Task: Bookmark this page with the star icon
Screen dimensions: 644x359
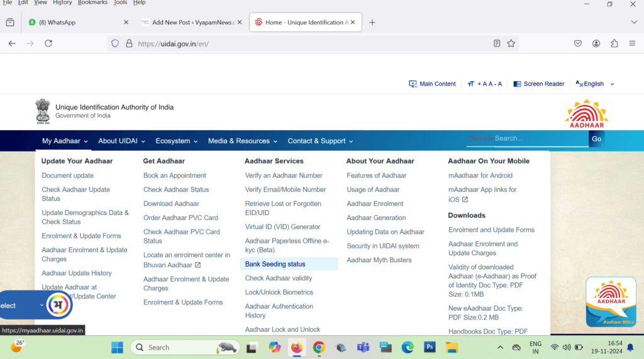Action: click(511, 43)
